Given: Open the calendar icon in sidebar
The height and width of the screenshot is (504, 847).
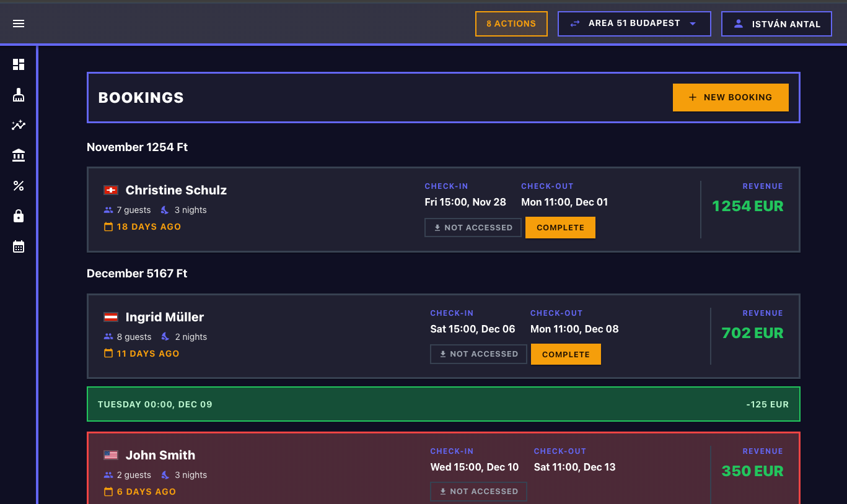Looking at the screenshot, I should tap(19, 246).
